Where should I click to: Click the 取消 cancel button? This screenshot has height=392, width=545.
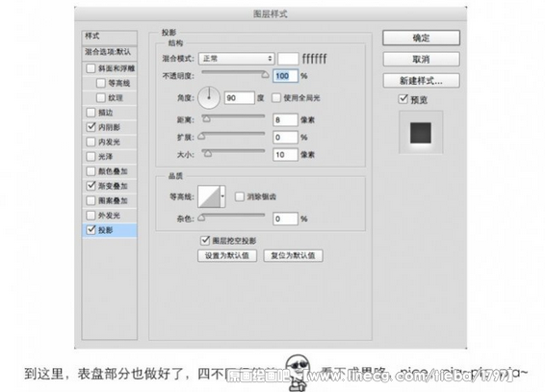(421, 60)
